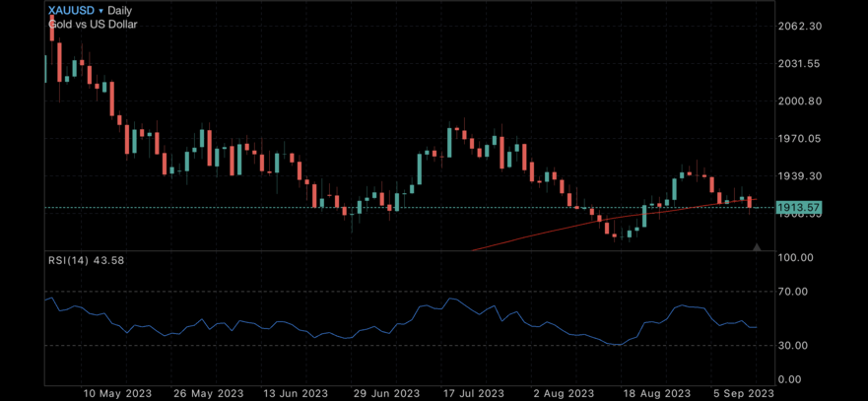Open the RSI(14) 43.58 indicator label
Viewport: 868px width, 401px height.
(x=86, y=260)
